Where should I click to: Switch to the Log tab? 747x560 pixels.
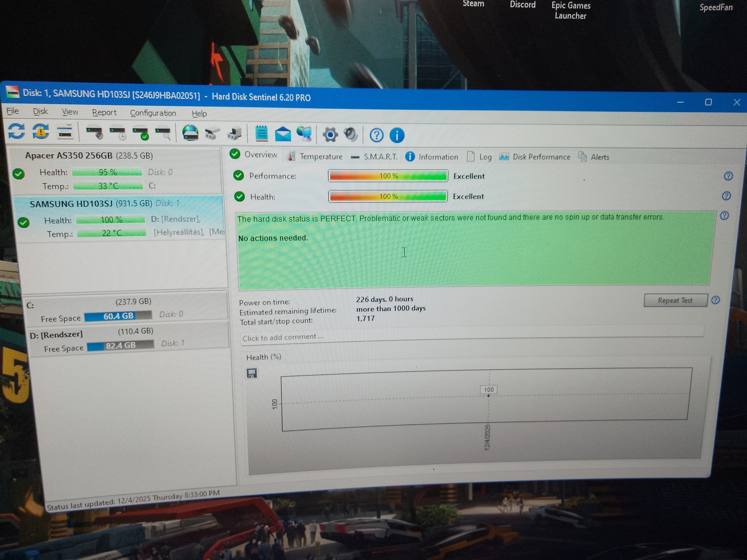pyautogui.click(x=479, y=157)
